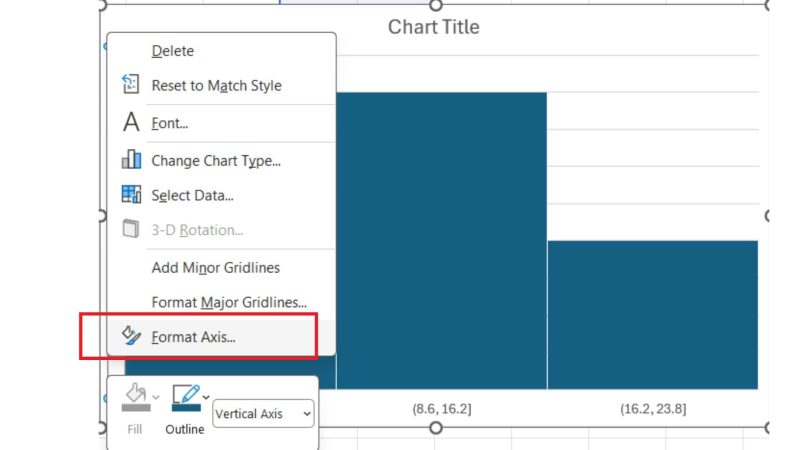Screen dimensions: 800x450
Task: Open Select Data... from context menu
Action: point(221,195)
